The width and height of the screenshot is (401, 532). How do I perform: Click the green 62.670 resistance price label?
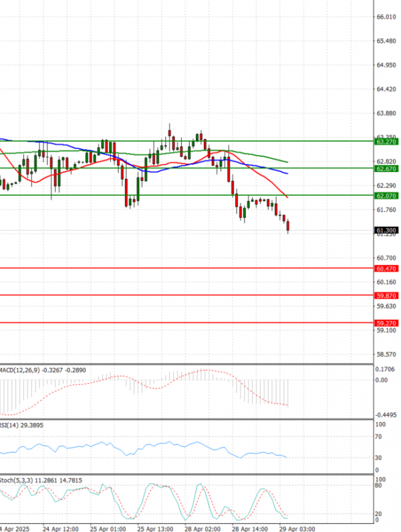point(386,169)
